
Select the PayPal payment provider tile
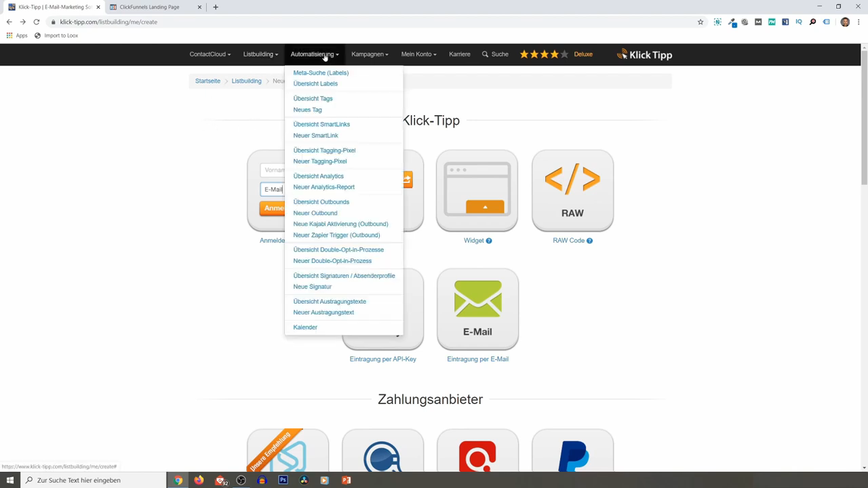tap(572, 451)
